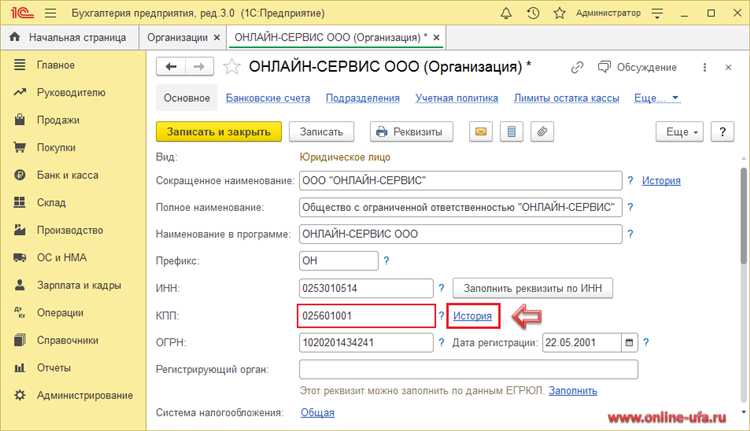The width and height of the screenshot is (750, 431).
Task: Click the ОГРН input field
Action: tap(366, 343)
